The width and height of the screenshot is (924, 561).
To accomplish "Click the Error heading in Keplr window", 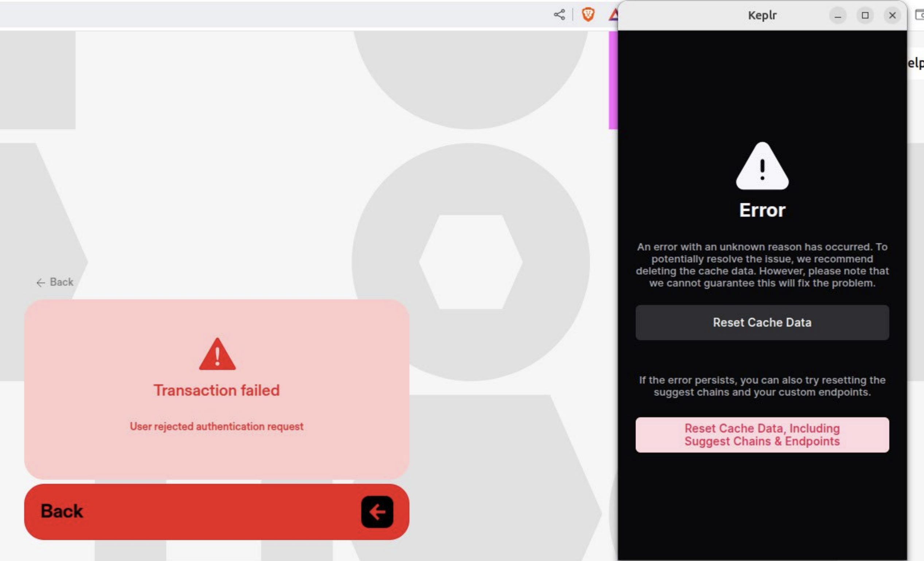I will click(x=762, y=210).
